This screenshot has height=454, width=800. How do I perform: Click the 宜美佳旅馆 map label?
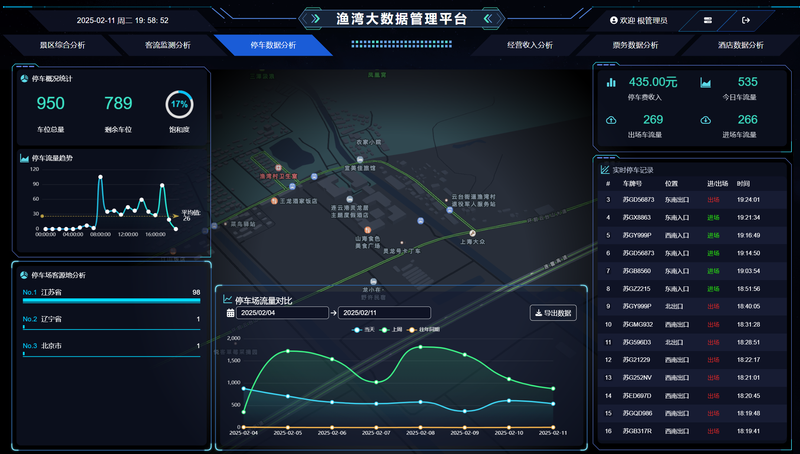[x=360, y=168]
